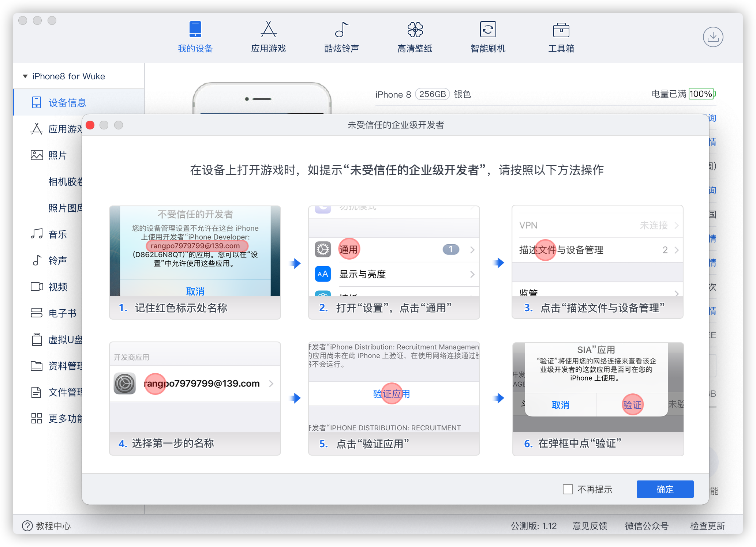Click the 检查更新 link
Screen dimensions: 756x547
point(707,526)
